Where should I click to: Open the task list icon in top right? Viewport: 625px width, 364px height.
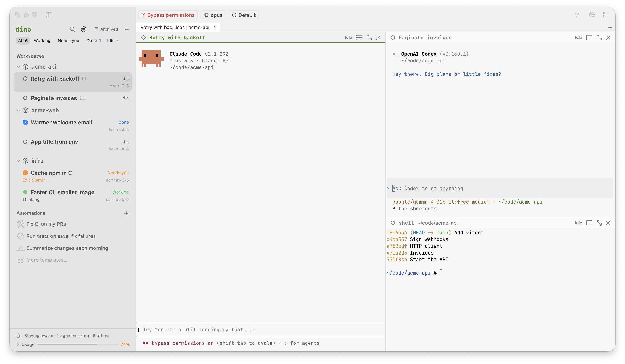click(x=606, y=15)
